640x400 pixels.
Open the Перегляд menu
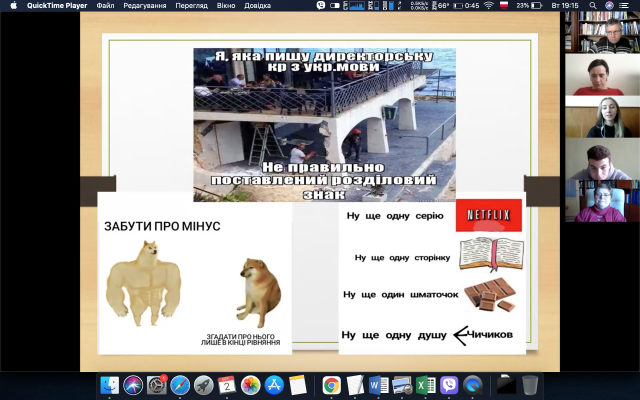[191, 6]
